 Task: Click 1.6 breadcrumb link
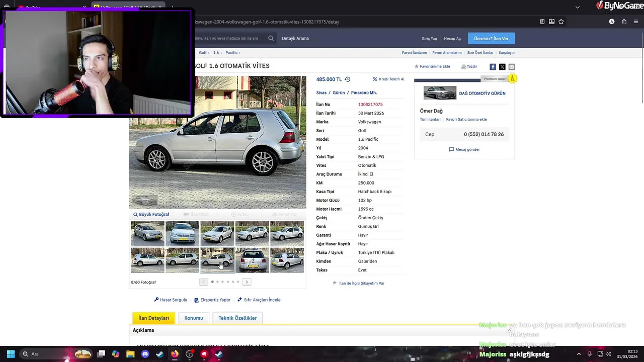click(x=216, y=53)
